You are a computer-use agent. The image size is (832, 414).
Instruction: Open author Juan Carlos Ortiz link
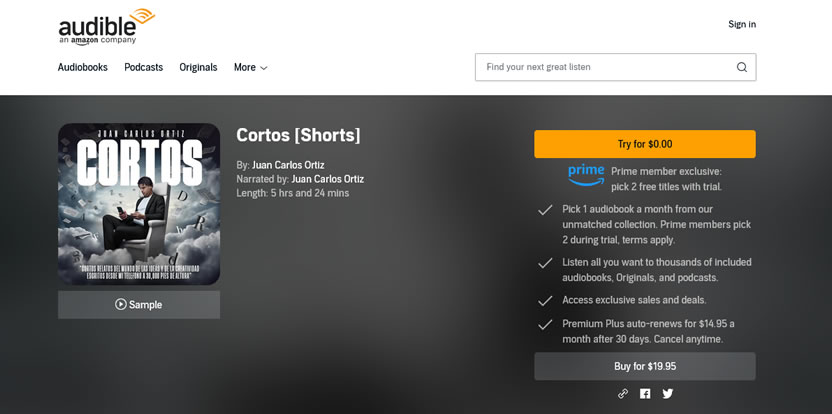coord(288,165)
